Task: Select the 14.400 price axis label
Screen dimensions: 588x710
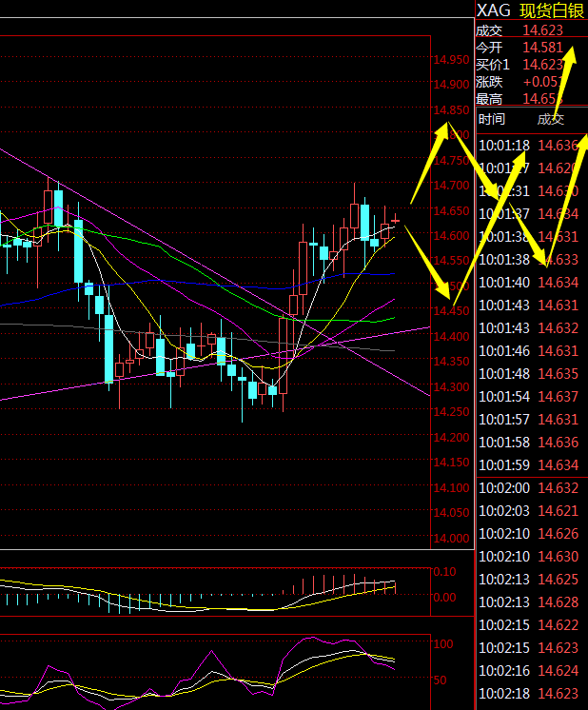Action: click(451, 336)
